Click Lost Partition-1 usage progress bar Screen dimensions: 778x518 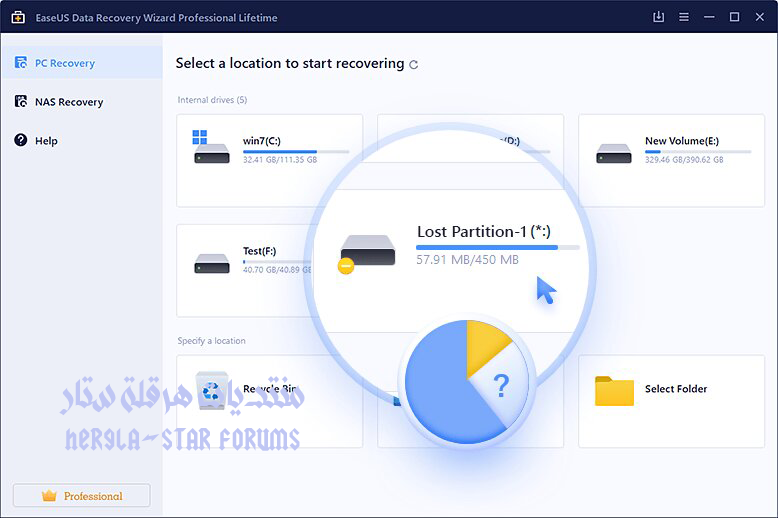point(498,247)
